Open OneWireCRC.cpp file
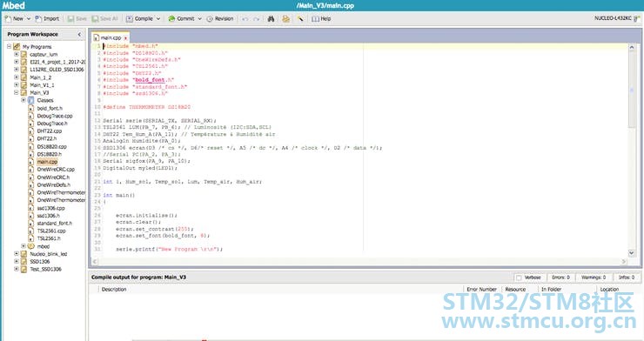This screenshot has height=341, width=644. click(x=56, y=170)
